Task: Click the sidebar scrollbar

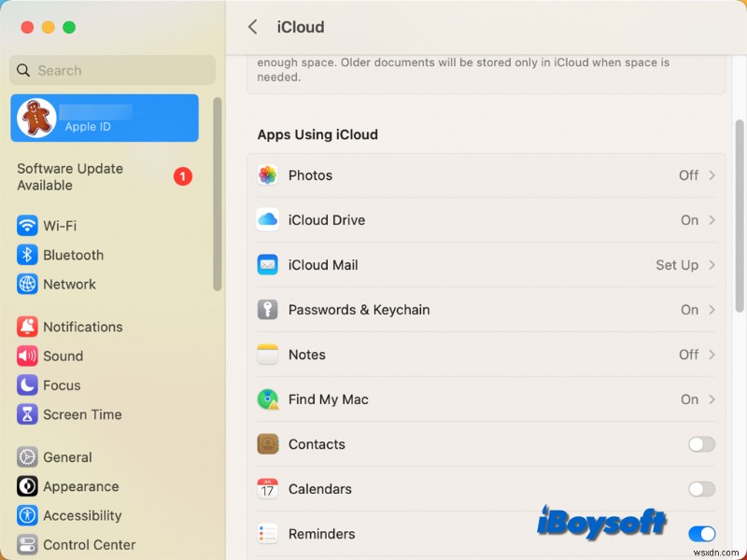Action: coord(218,194)
